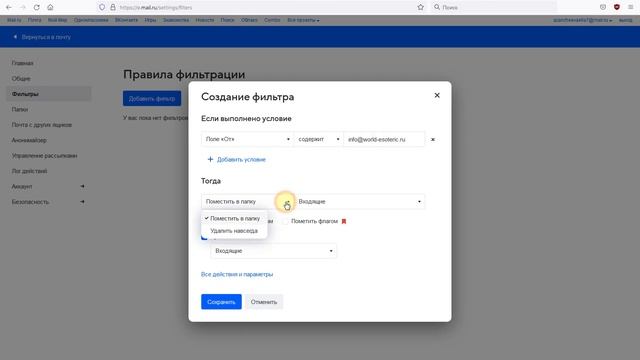Open Лог действий in the sidebar

(x=29, y=171)
